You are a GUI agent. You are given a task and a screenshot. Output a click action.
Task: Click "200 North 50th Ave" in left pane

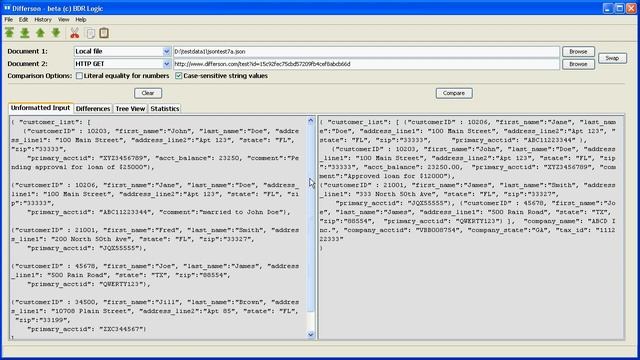click(87, 239)
